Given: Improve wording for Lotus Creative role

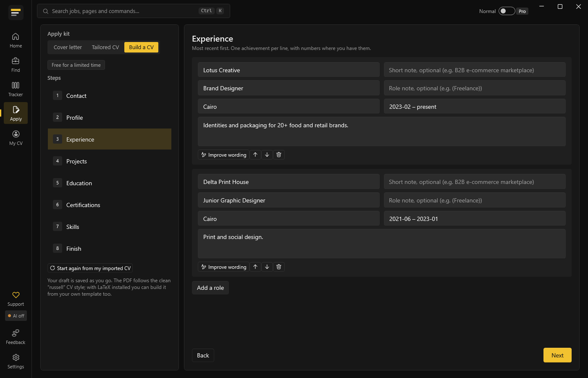Looking at the screenshot, I should click(223, 155).
